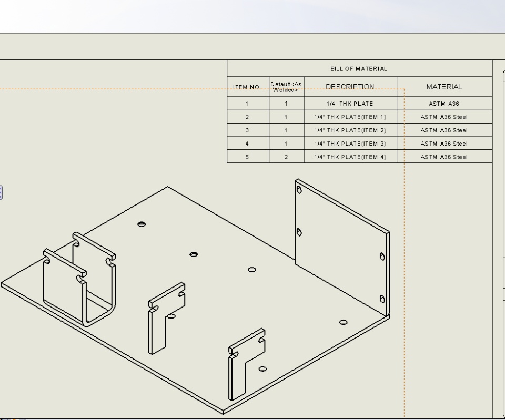Select the BILL OF MATERIAL title cell
Screen dimensions: 505x420
[x=359, y=68]
